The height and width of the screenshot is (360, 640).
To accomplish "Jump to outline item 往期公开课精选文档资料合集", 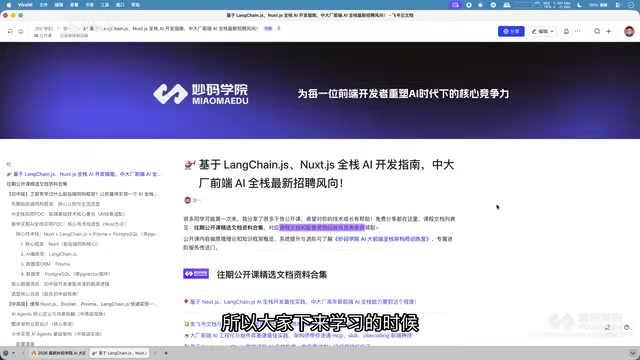I will (37, 184).
